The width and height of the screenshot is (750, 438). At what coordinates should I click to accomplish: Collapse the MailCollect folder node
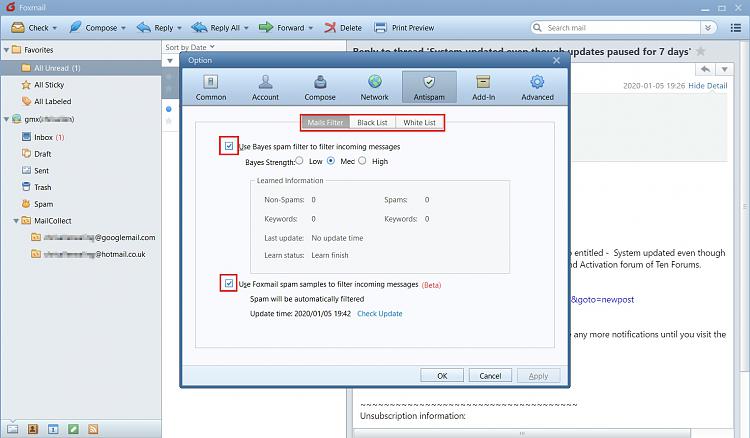coord(16,221)
